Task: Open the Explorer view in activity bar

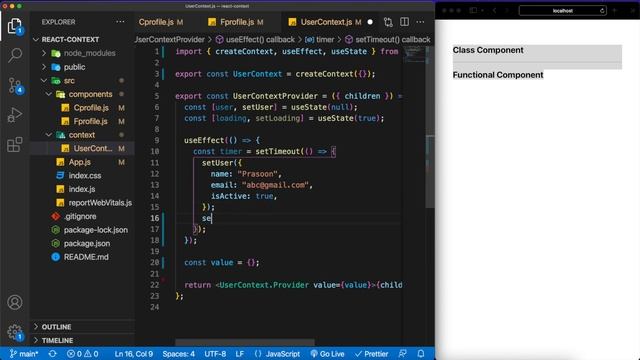Action: point(15,26)
